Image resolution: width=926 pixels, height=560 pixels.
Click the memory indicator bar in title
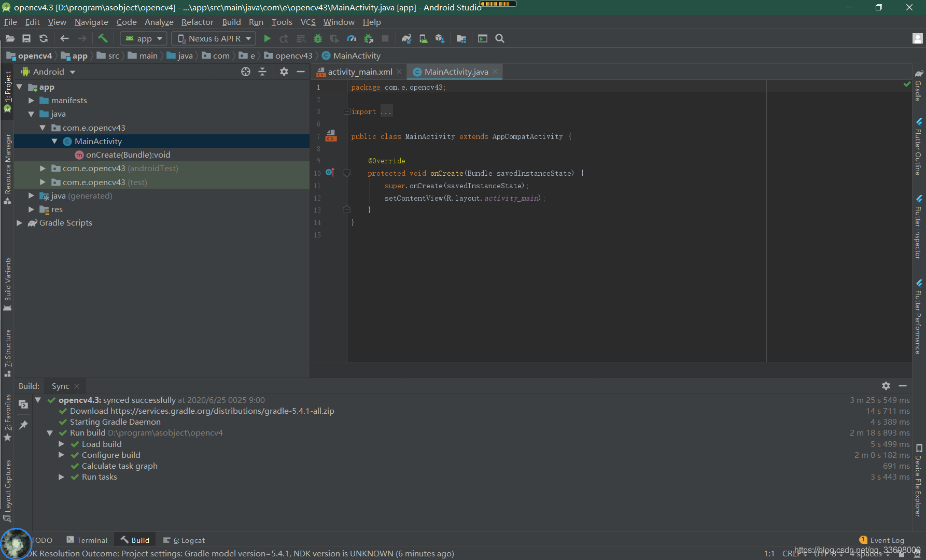(x=498, y=4)
